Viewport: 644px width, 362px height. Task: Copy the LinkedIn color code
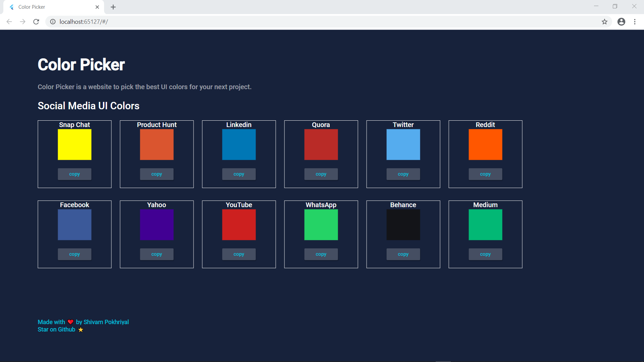pyautogui.click(x=239, y=174)
